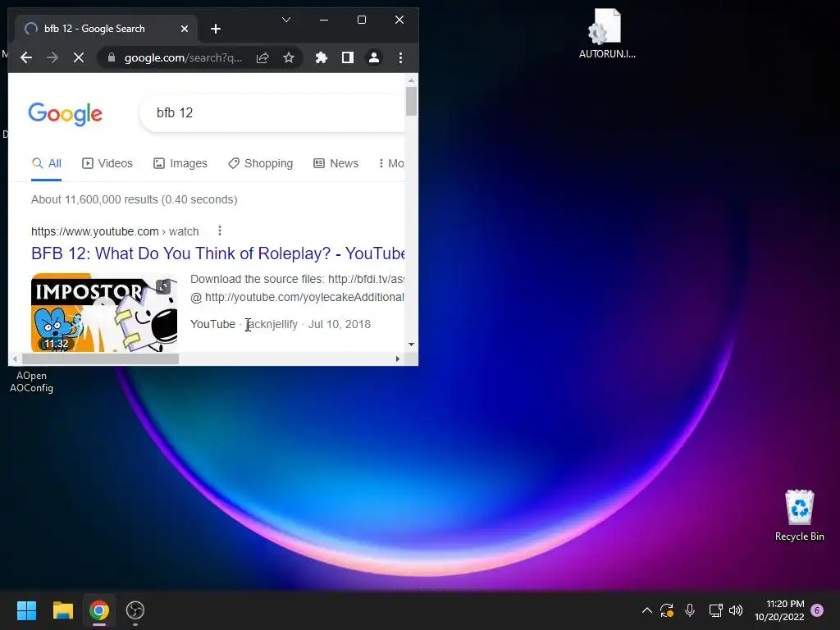Switch to the News tab
This screenshot has height=630, width=840.
coord(336,163)
